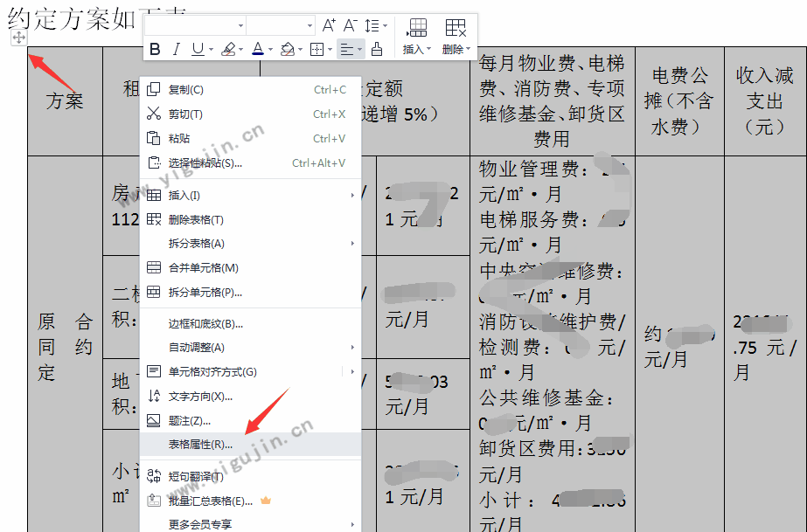807x532 pixels.
Task: Toggle Italic formatting
Action: pos(176,49)
